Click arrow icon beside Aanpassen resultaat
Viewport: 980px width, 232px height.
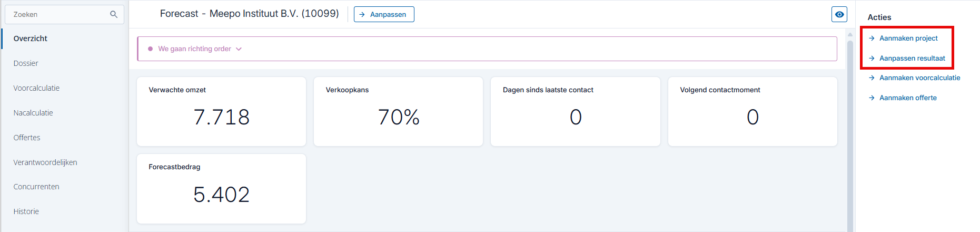(x=872, y=58)
